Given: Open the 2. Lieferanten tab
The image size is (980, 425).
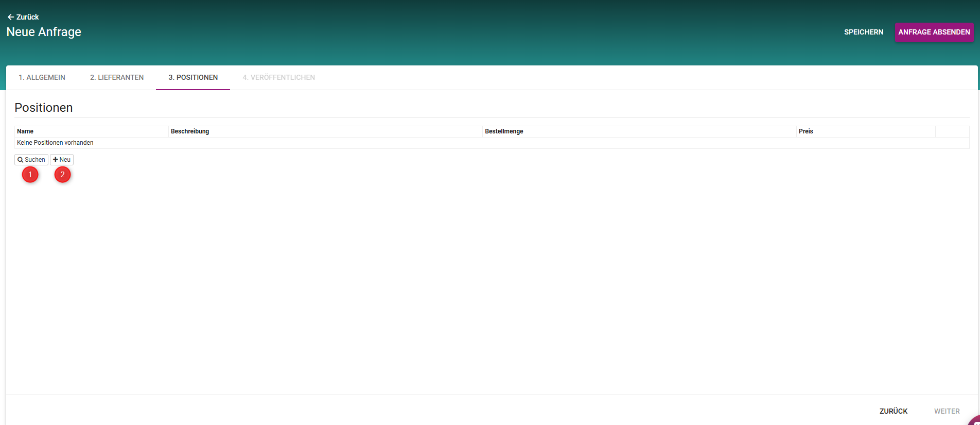Looking at the screenshot, I should (x=117, y=77).
